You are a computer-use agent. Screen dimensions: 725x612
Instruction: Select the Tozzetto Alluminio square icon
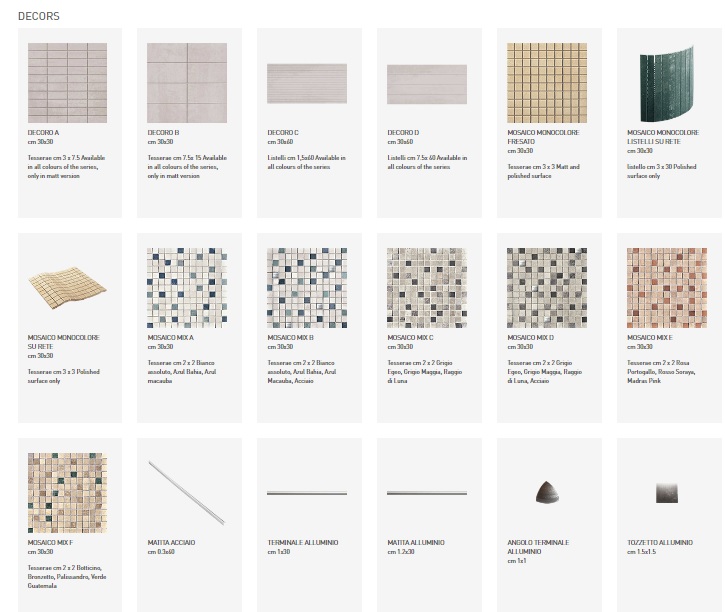[x=666, y=493]
